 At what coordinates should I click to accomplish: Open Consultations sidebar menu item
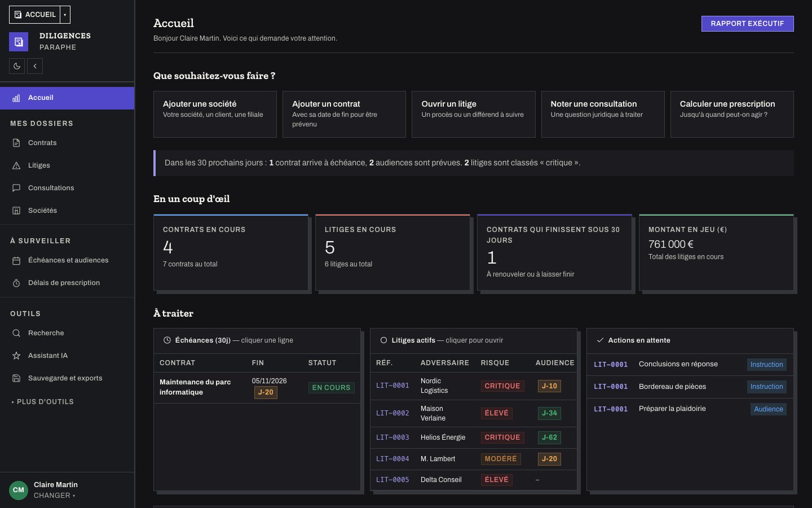(67, 188)
